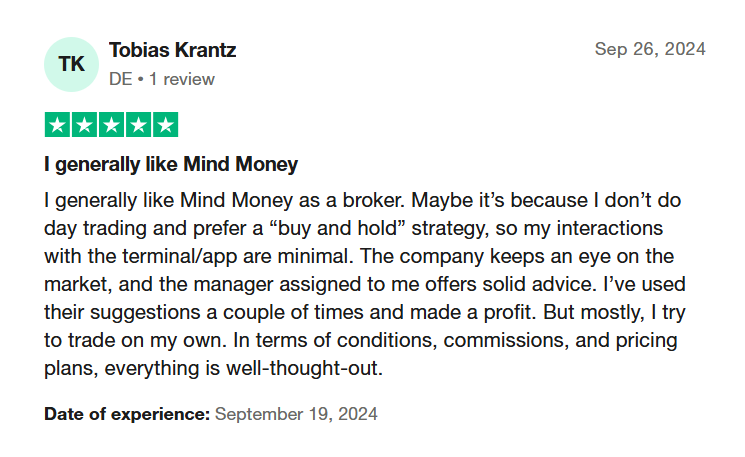The width and height of the screenshot is (745, 457).
Task: Click the DE country code label
Action: [x=121, y=79]
